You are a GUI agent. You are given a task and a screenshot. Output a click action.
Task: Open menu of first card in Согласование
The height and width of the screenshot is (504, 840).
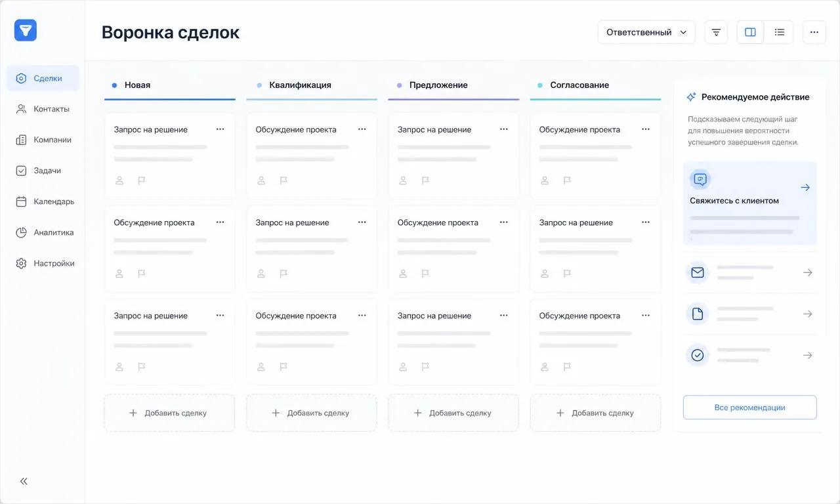pos(646,129)
